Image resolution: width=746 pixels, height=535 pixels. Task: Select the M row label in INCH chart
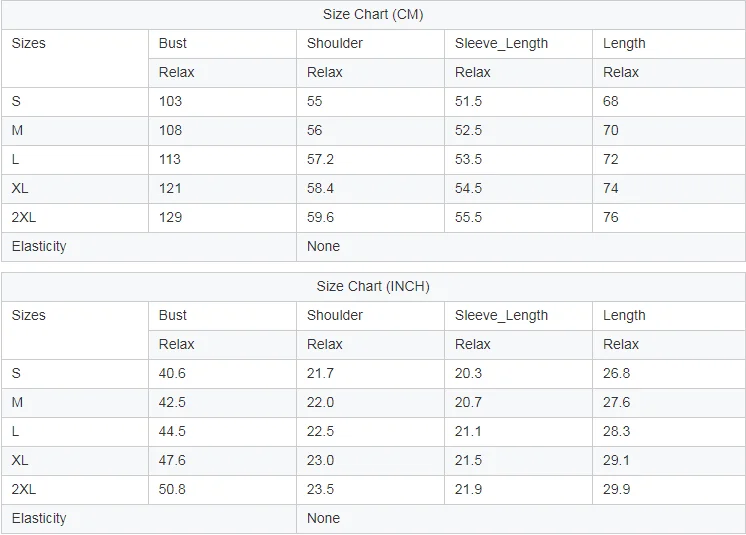[x=17, y=402]
